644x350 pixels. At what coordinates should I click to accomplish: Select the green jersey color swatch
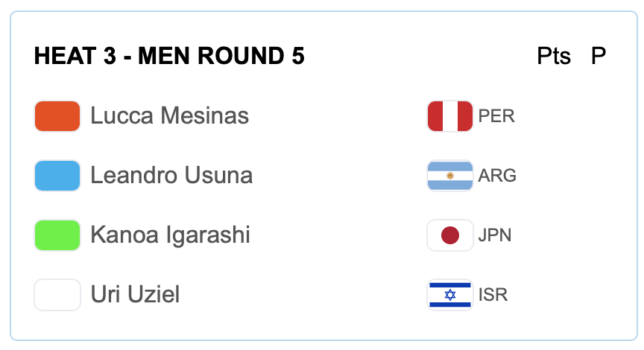tap(57, 235)
